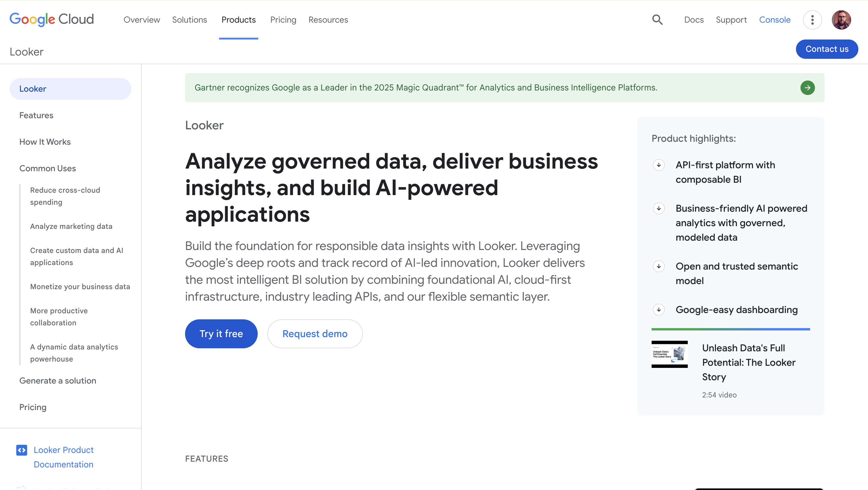Click the Request demo button
This screenshot has height=490, width=868.
(315, 334)
